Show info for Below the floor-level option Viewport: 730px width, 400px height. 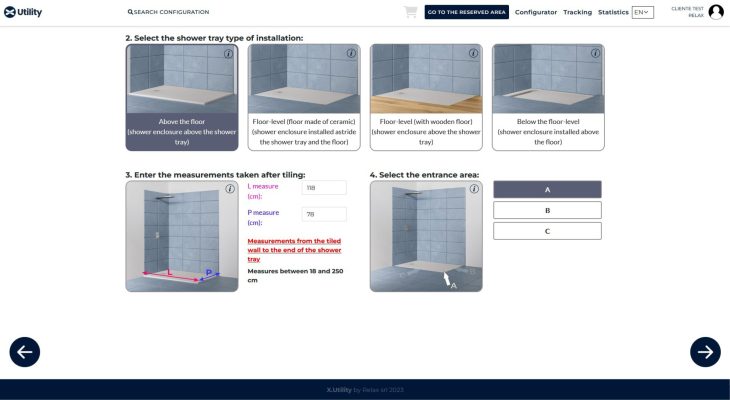(596, 53)
